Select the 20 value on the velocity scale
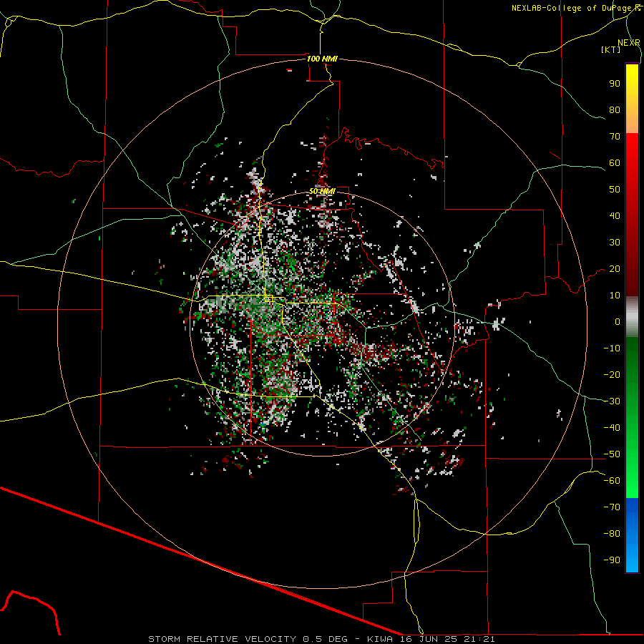The image size is (644, 644). [x=615, y=268]
